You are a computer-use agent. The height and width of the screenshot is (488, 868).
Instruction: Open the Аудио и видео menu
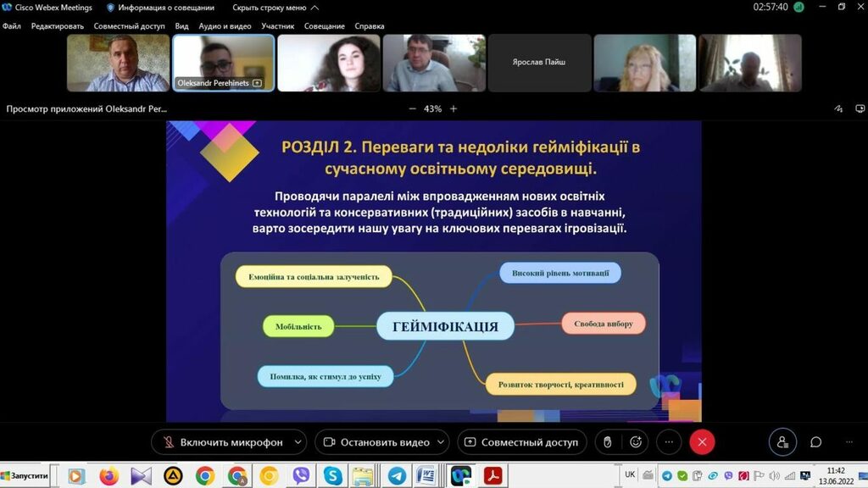pos(225,26)
